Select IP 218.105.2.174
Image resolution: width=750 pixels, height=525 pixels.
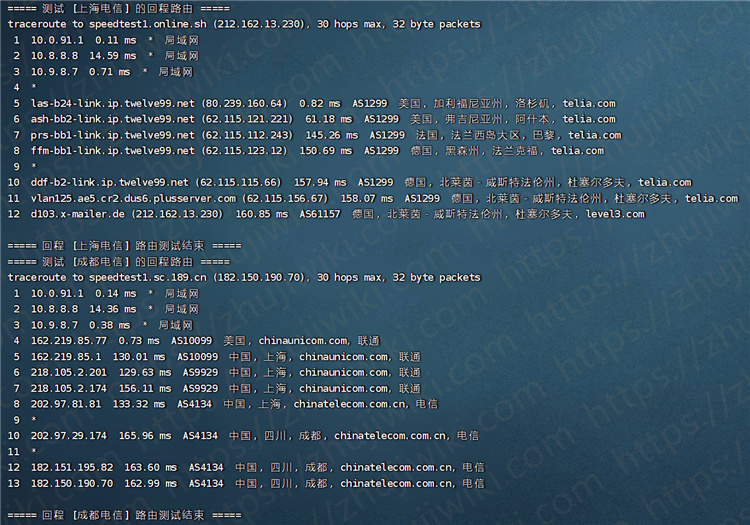[x=69, y=388]
